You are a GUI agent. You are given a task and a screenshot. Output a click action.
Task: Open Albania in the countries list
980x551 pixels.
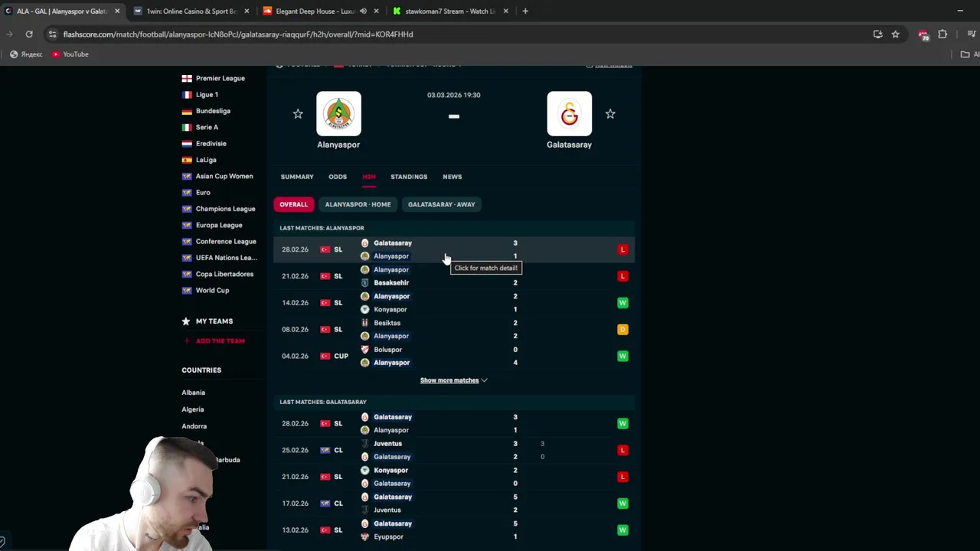click(x=193, y=393)
